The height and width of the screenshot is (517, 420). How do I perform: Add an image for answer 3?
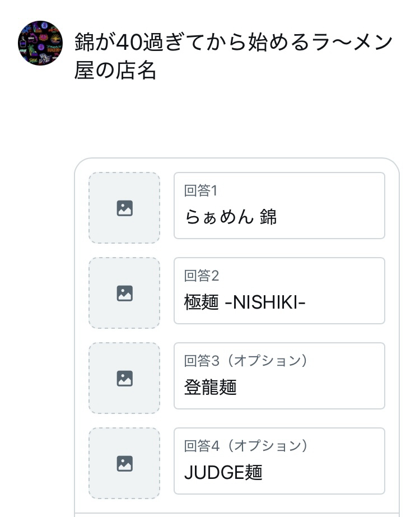[124, 378]
